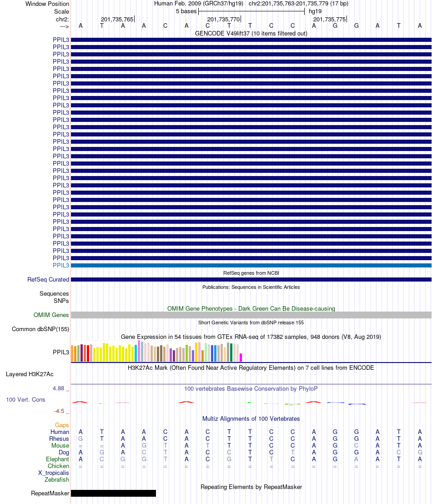Open the Layered H3K27Ac track label
432x504 pixels.
pos(30,374)
